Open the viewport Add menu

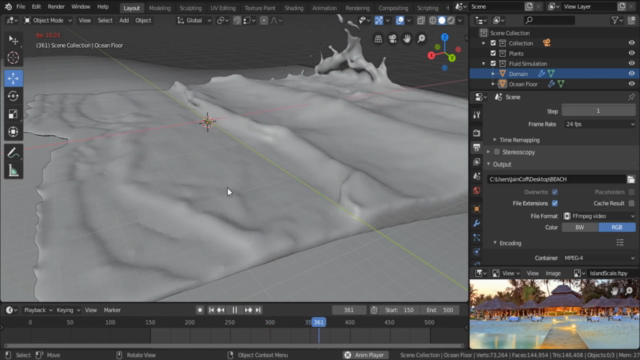tap(124, 20)
